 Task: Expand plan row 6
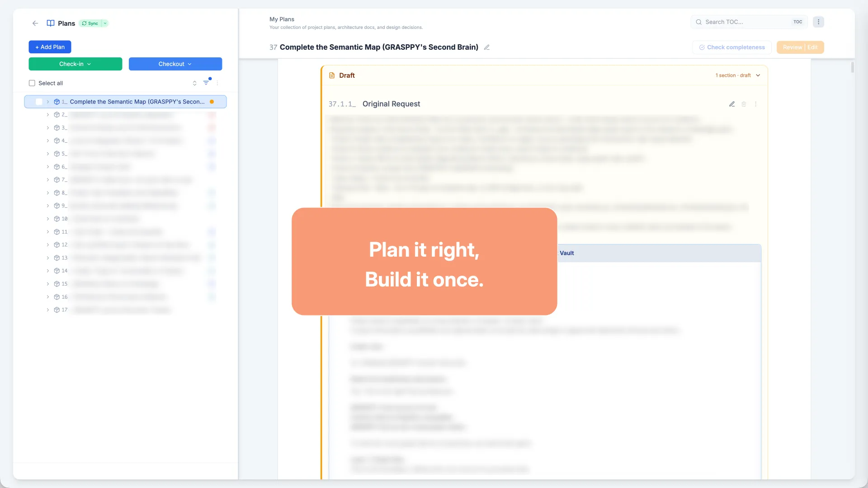(x=48, y=167)
